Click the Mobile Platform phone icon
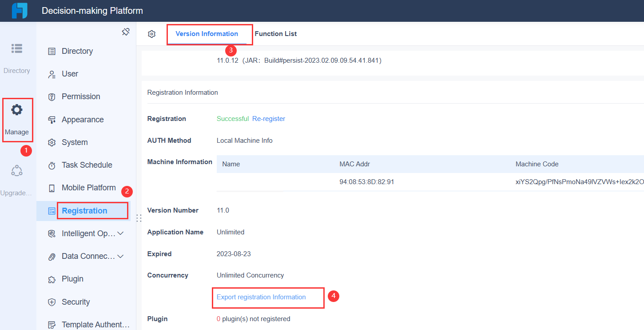Image resolution: width=644 pixels, height=330 pixels. coord(52,188)
